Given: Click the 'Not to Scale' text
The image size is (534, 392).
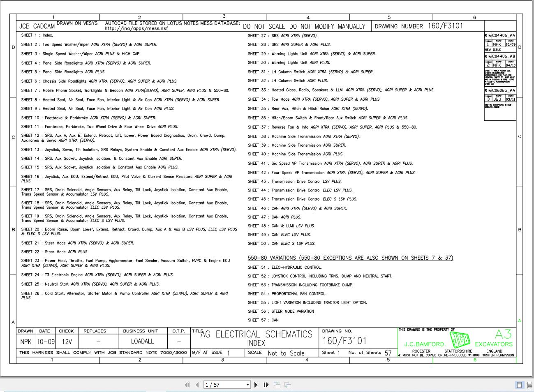Looking at the screenshot, I should (286, 353).
